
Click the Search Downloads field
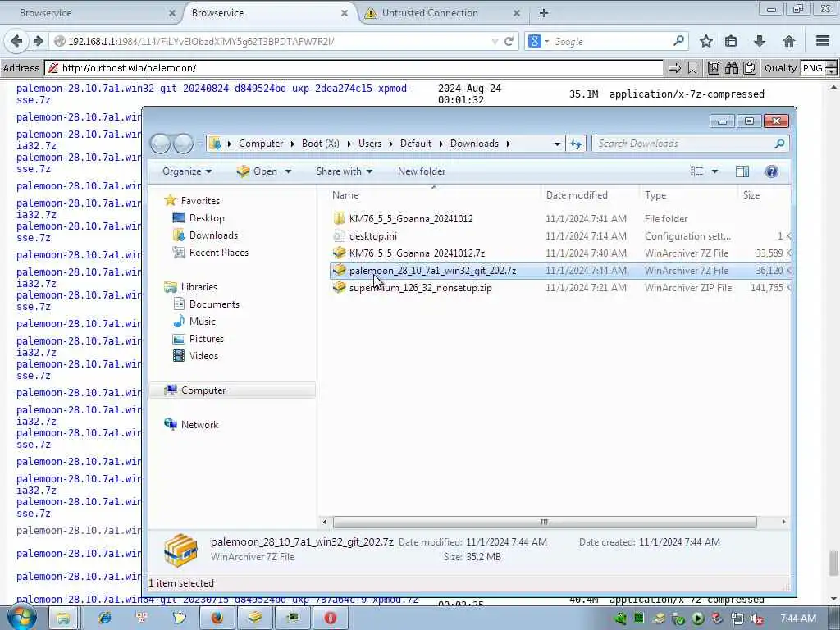pyautogui.click(x=690, y=144)
